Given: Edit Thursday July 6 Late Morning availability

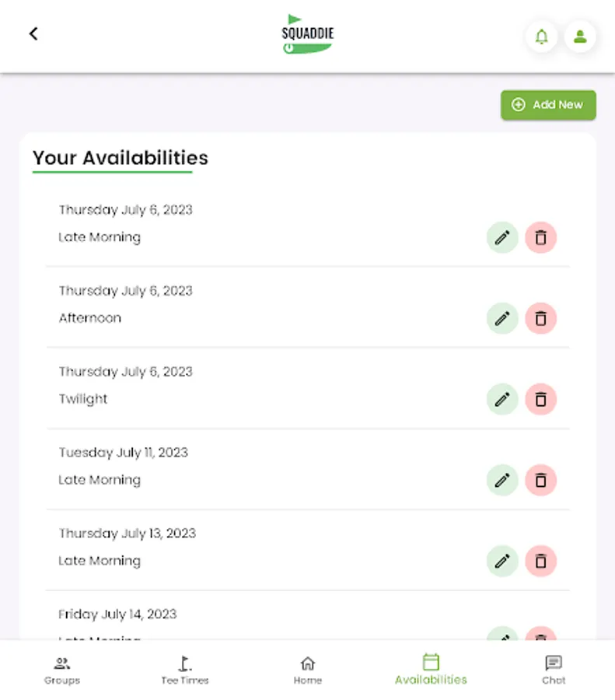Looking at the screenshot, I should 502,237.
